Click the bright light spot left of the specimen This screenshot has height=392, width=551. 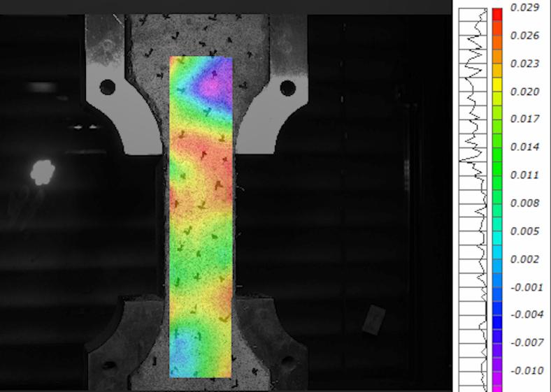[x=42, y=172]
